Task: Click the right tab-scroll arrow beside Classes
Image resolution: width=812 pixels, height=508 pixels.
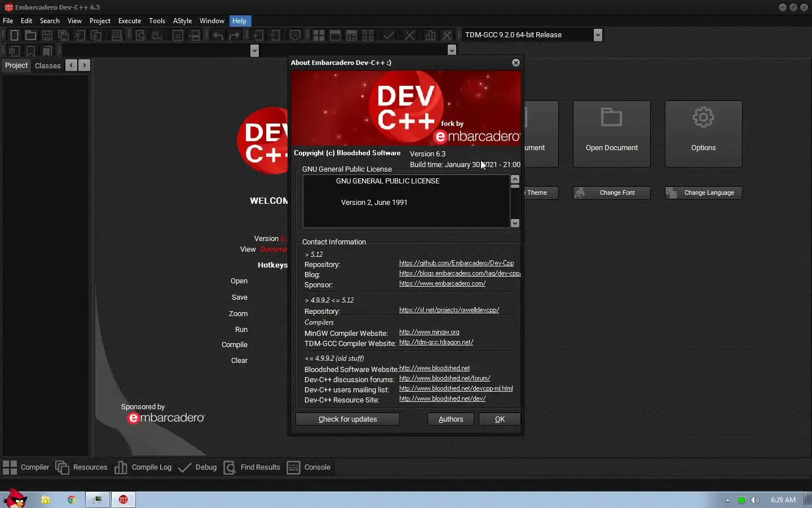Action: tap(84, 65)
